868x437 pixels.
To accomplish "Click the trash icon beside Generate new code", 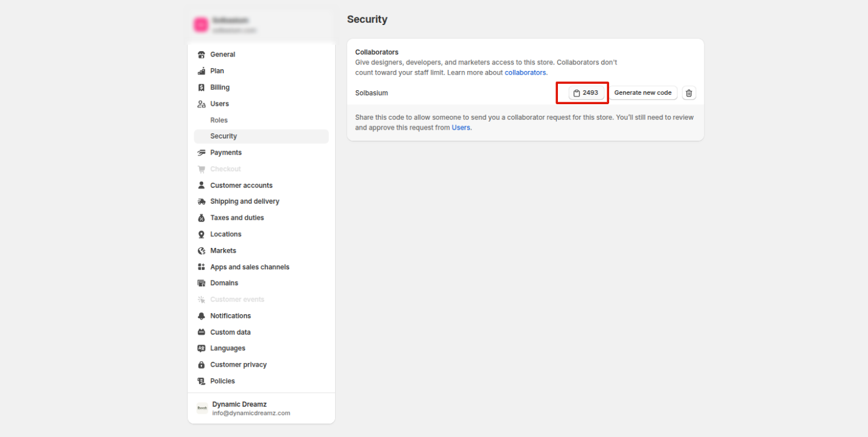I will click(x=689, y=93).
